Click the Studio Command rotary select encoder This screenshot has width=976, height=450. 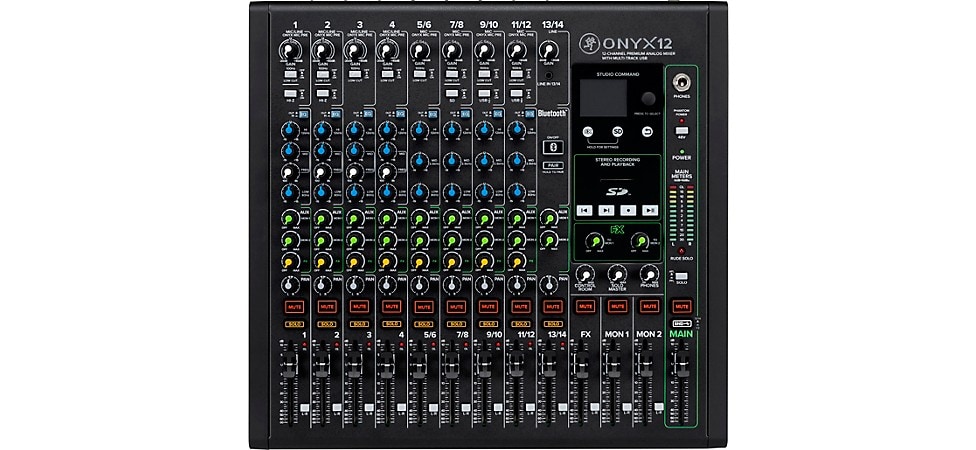649,98
